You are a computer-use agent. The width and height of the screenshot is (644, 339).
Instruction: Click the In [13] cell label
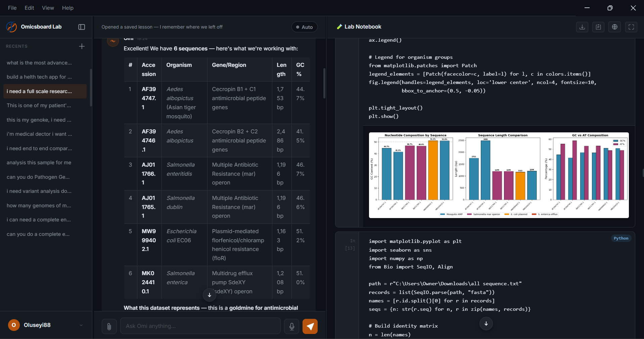click(350, 245)
